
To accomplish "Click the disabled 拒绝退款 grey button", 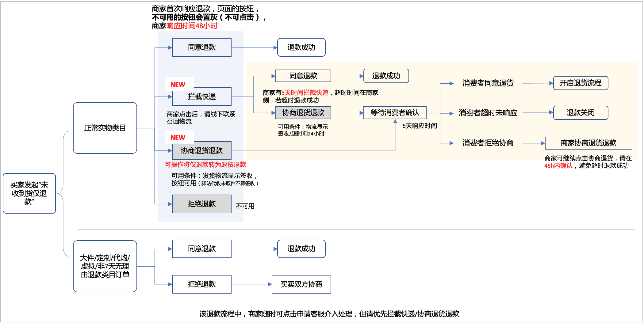I will coord(202,204).
